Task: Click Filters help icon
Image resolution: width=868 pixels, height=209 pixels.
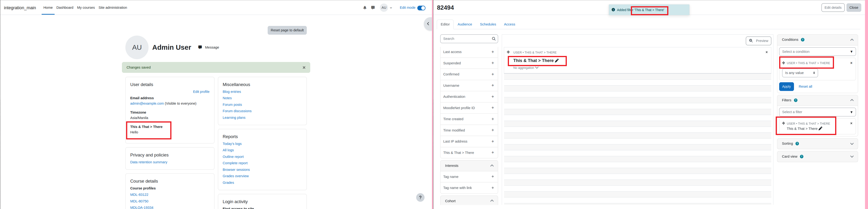Action: coord(796,100)
